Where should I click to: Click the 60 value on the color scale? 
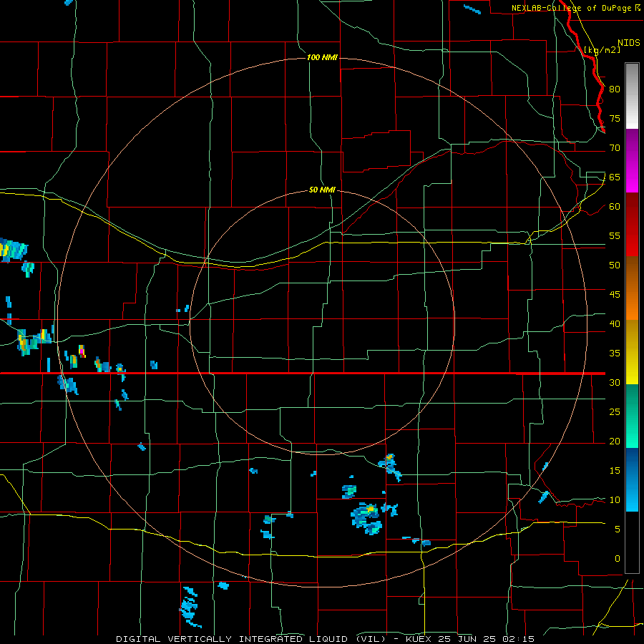point(615,207)
